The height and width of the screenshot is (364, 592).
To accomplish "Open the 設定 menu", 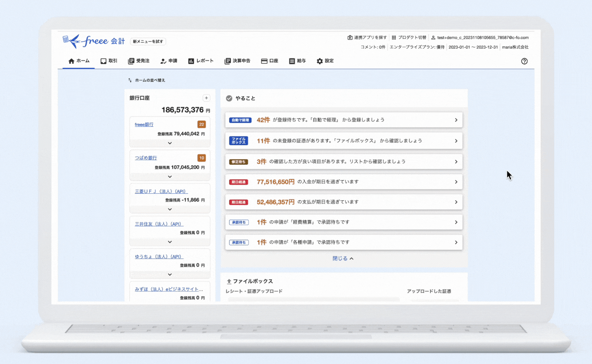I will [x=325, y=61].
